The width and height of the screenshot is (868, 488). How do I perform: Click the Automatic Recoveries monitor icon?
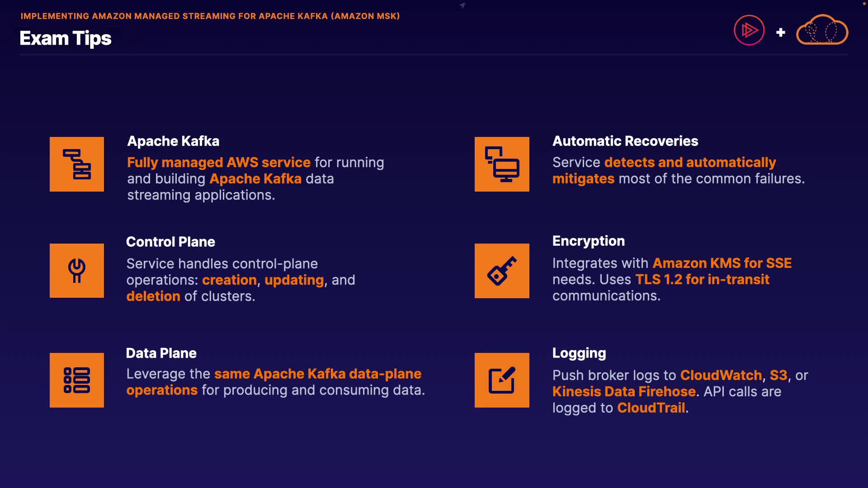coord(502,164)
